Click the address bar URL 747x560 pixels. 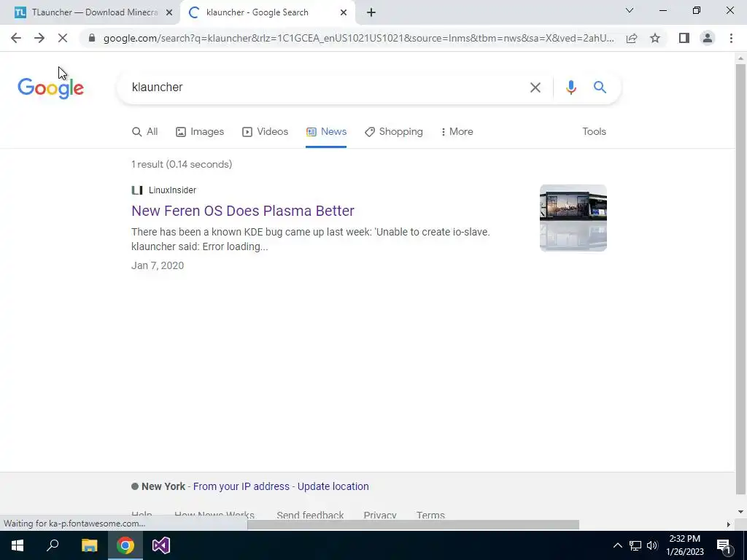click(x=359, y=38)
